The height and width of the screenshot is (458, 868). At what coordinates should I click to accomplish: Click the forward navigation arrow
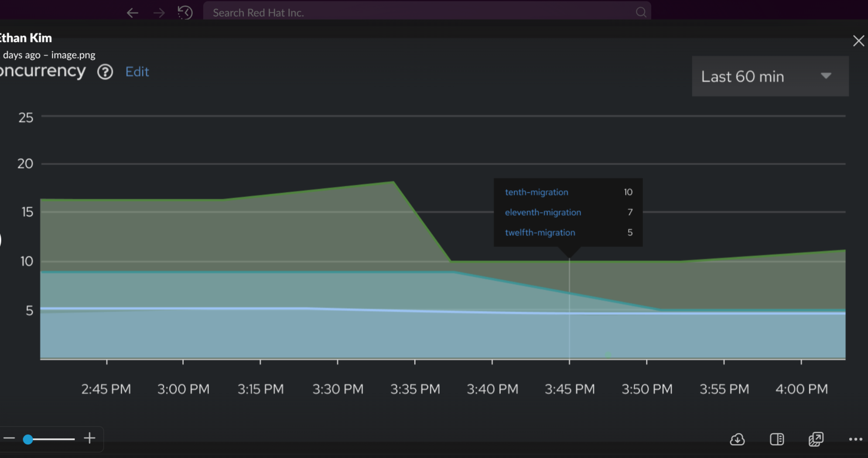coord(159,13)
